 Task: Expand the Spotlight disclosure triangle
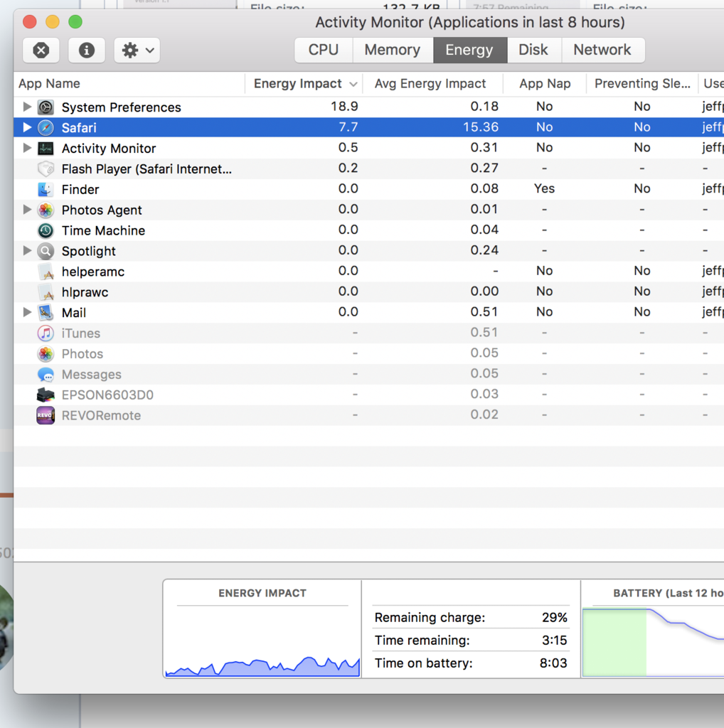point(28,251)
